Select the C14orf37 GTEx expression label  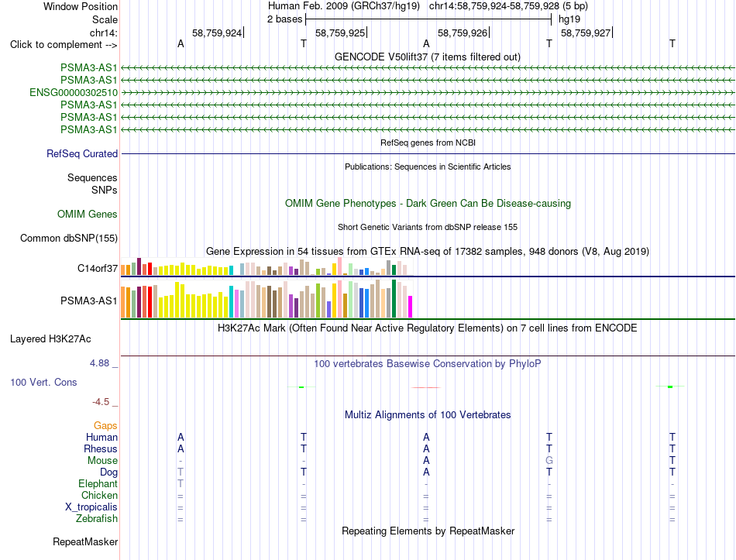tap(98, 268)
